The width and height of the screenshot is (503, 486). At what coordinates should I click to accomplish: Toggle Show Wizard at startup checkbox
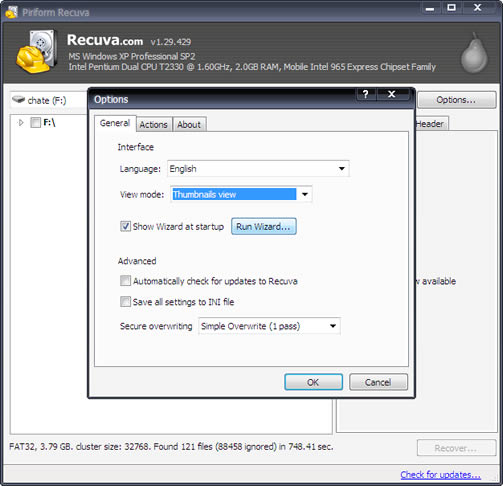125,226
